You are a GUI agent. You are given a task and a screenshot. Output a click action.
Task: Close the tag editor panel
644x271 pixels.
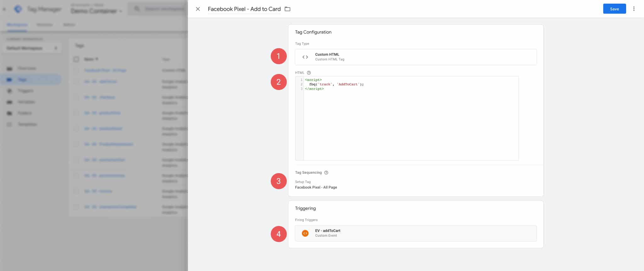point(198,9)
